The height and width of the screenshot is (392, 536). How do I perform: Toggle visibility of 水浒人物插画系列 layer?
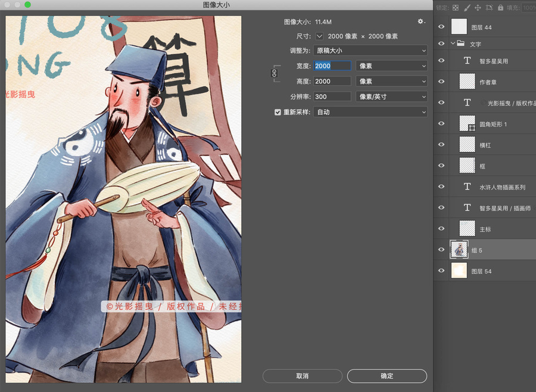[441, 186]
